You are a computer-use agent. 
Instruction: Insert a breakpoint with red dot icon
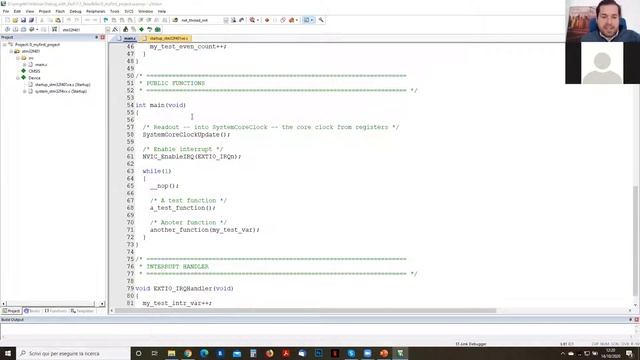267,20
